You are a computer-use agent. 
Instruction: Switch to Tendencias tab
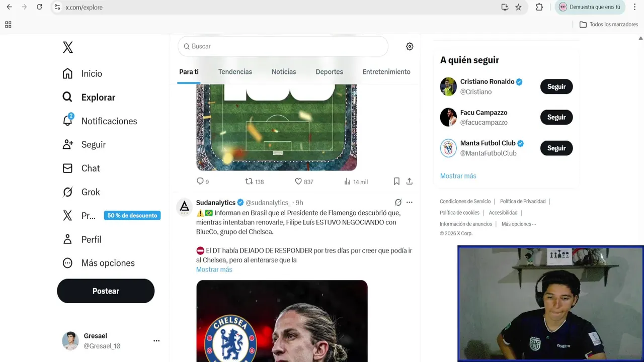coord(235,72)
